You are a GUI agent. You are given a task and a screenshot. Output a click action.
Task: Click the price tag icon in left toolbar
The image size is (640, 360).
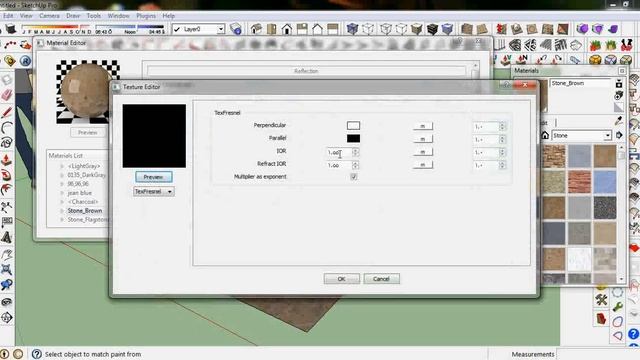coord(10,61)
